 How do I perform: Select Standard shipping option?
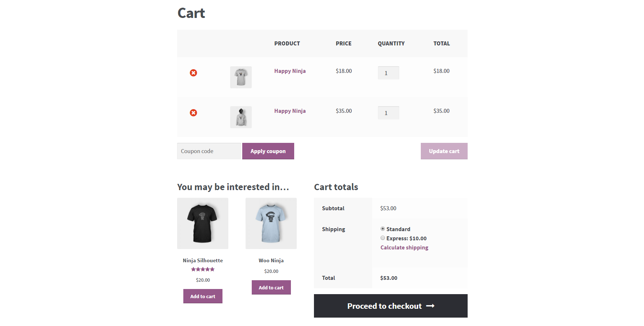(383, 229)
